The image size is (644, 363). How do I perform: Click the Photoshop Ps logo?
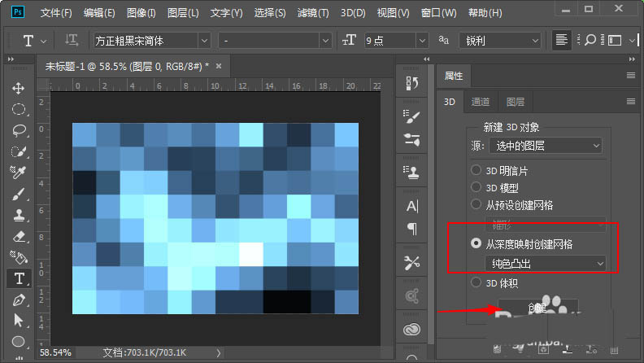[18, 12]
